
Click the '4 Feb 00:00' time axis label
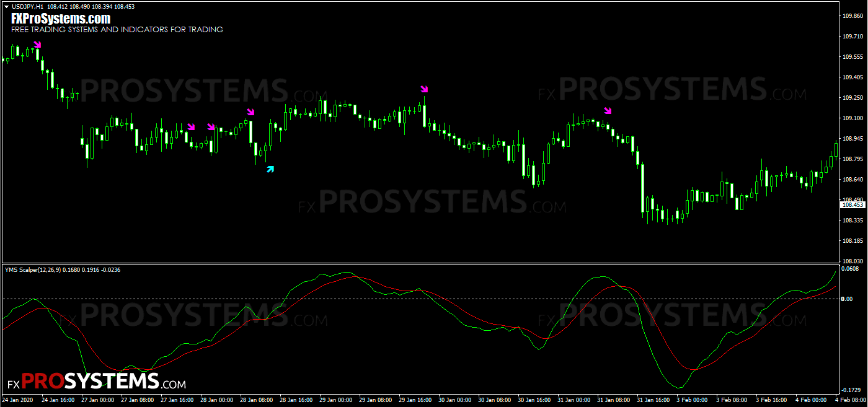[x=810, y=400]
